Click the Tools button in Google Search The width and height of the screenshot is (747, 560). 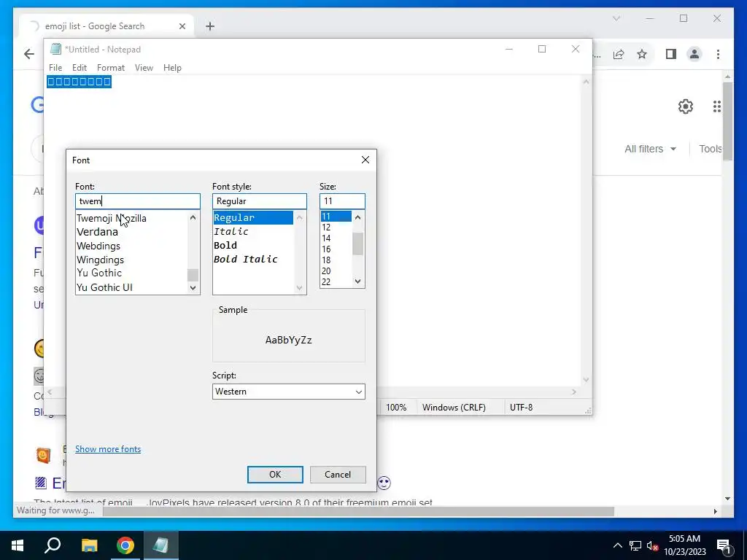(710, 149)
